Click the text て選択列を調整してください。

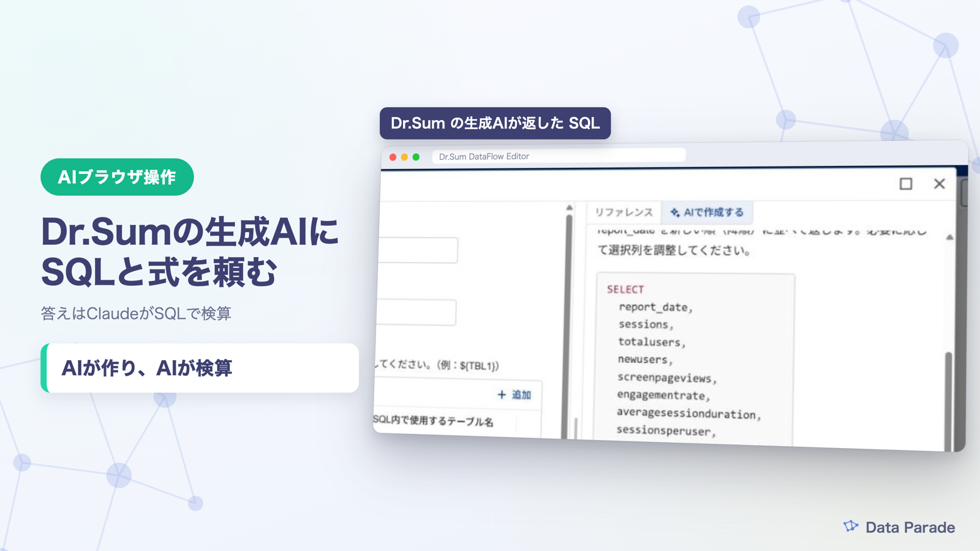tap(674, 250)
